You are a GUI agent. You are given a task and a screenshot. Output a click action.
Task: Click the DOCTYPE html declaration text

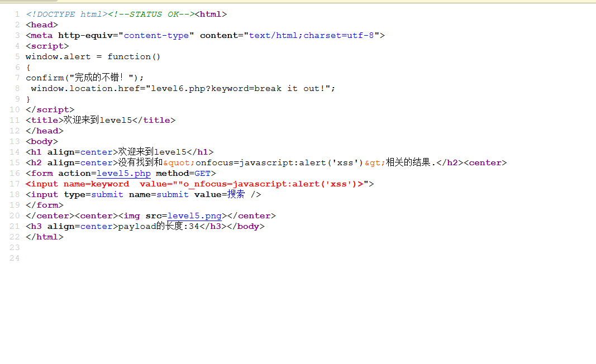[67, 14]
